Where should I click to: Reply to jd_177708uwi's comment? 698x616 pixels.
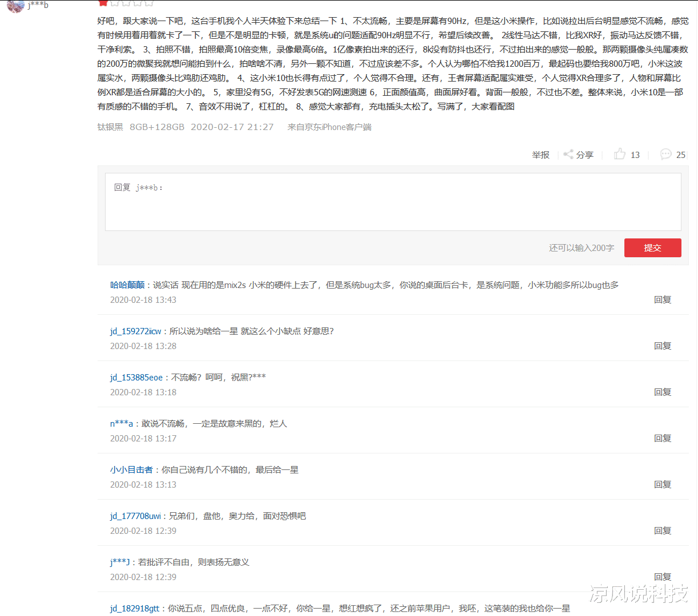point(662,530)
